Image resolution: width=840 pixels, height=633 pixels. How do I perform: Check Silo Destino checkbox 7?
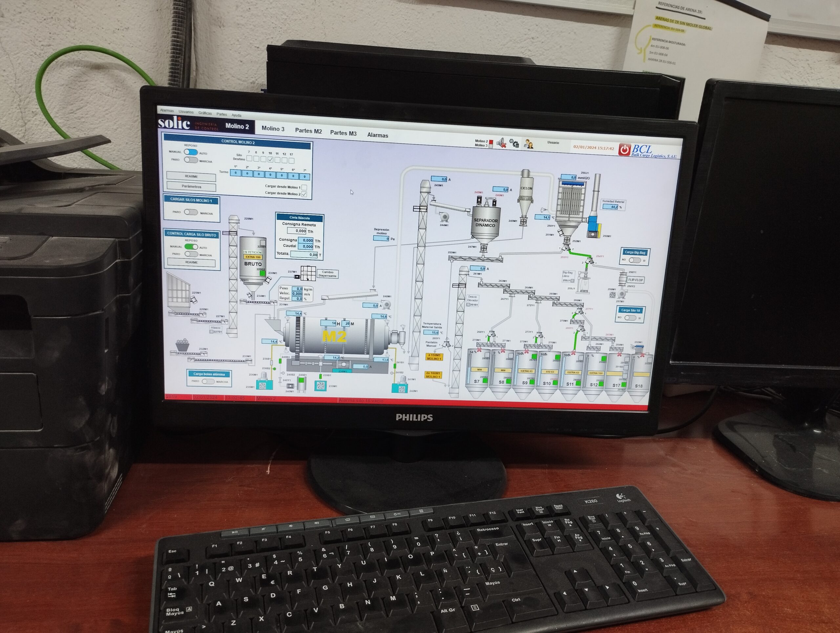(x=249, y=159)
